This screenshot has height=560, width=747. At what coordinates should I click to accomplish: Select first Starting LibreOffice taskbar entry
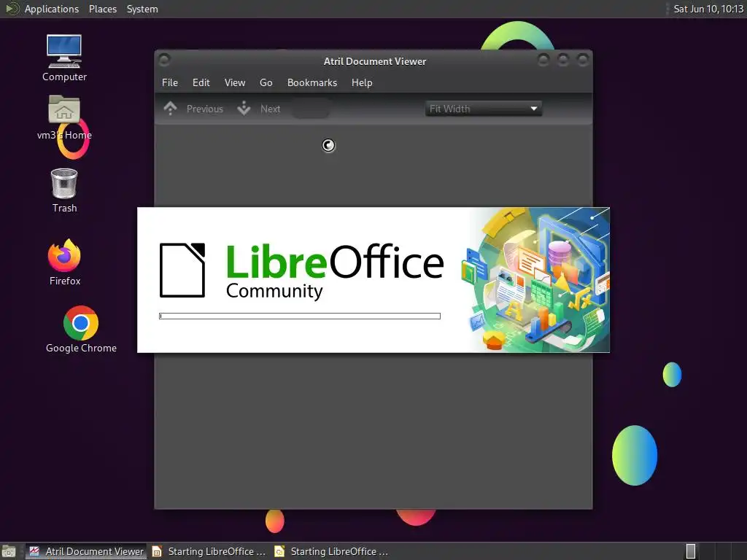(209, 551)
